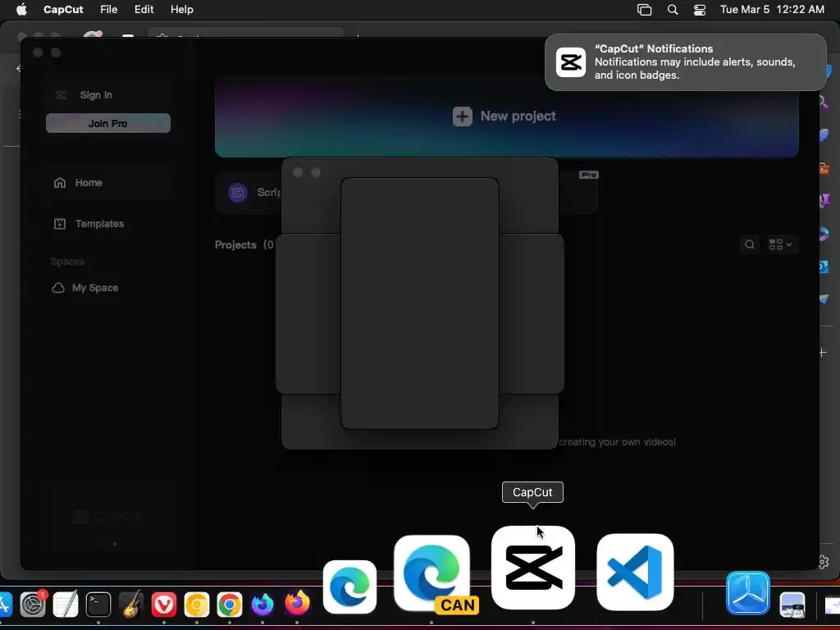
Task: Open sidebar settings gear in the browser behind
Action: [x=824, y=561]
